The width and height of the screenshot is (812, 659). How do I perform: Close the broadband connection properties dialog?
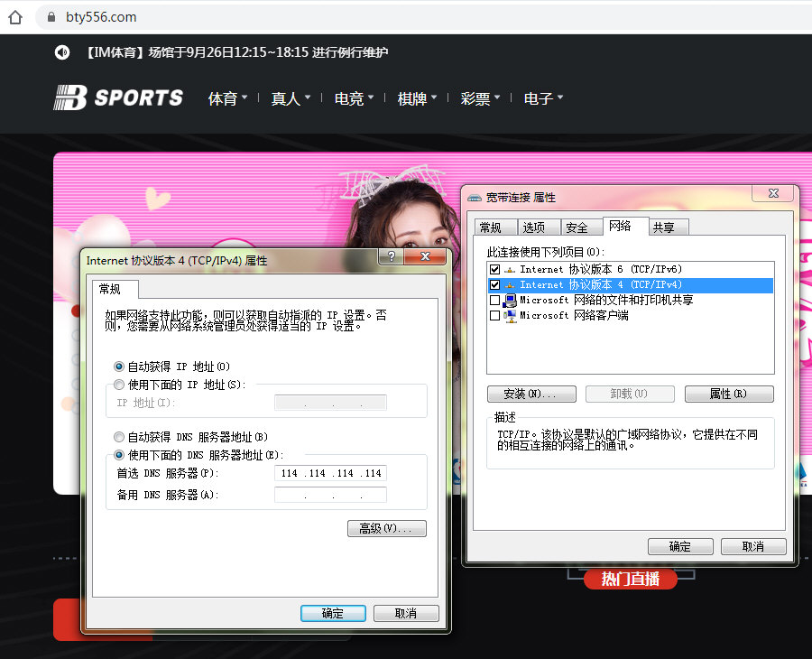click(773, 193)
